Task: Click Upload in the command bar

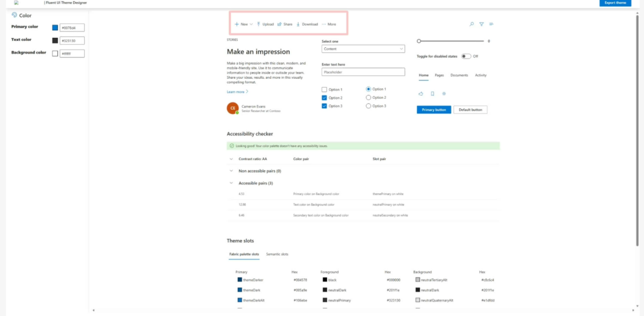Action: [265, 24]
